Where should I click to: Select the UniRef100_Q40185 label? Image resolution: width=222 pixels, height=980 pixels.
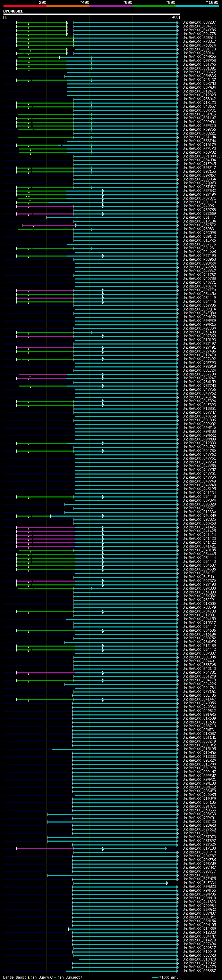199,550
